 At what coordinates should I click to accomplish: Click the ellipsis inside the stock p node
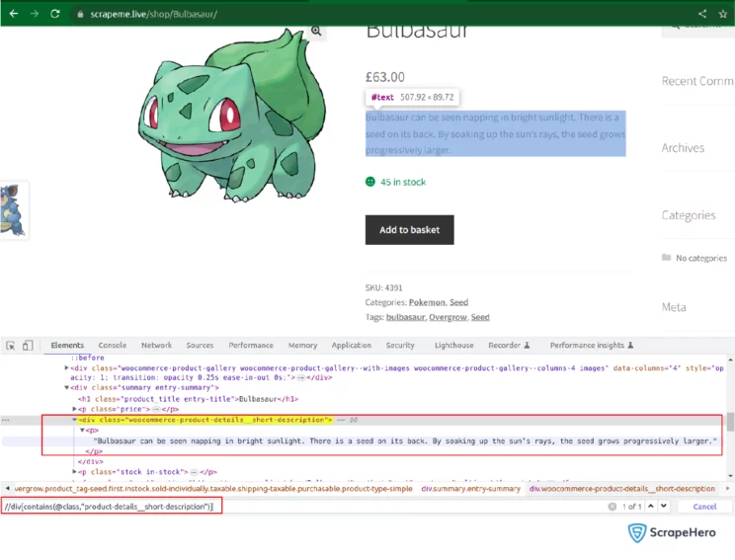[194, 472]
